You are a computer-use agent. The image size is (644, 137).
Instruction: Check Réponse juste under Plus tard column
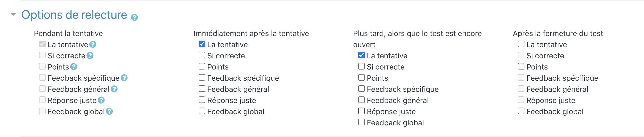click(362, 111)
